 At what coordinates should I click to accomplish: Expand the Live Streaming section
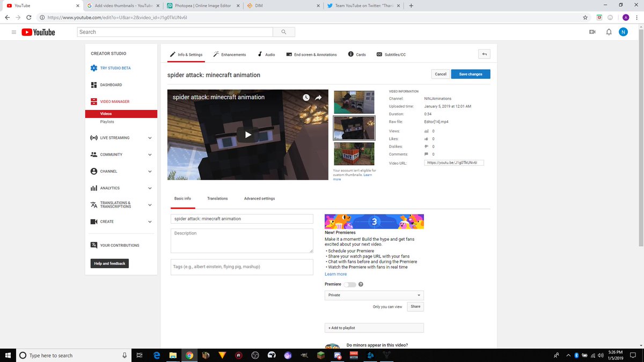(x=150, y=138)
